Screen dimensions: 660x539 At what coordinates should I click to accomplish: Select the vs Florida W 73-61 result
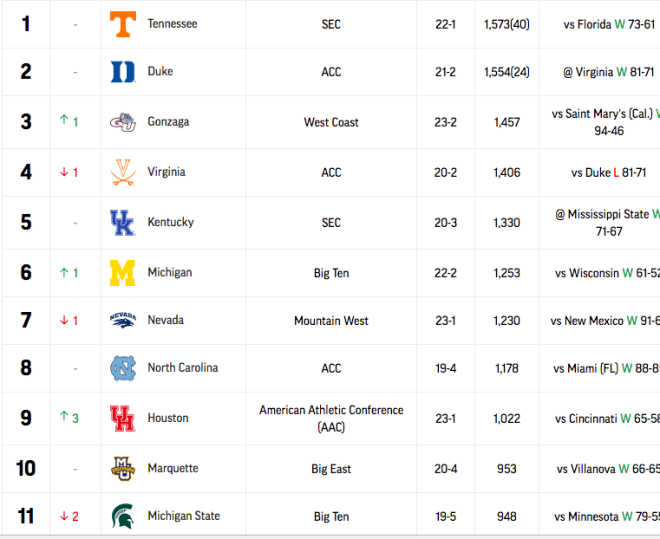coord(609,24)
